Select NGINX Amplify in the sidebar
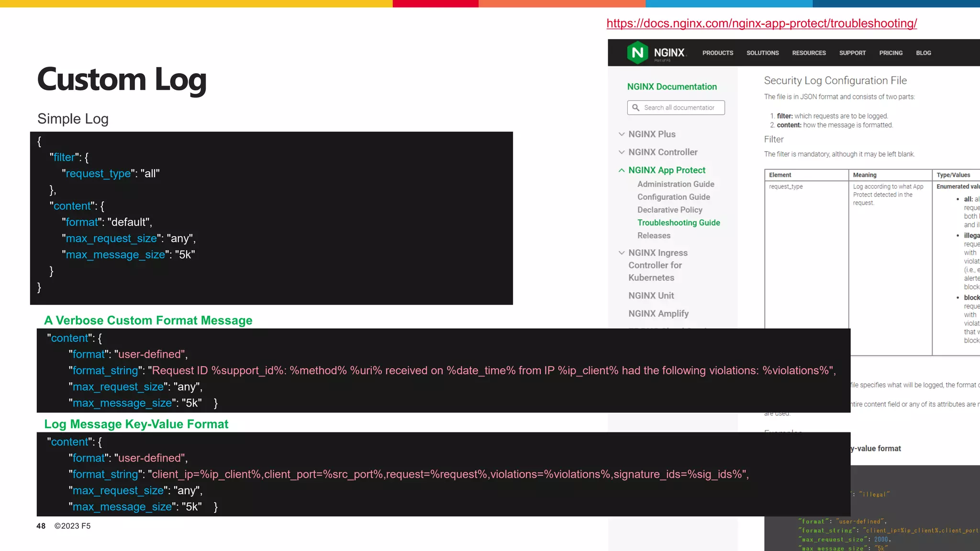 [x=658, y=314]
